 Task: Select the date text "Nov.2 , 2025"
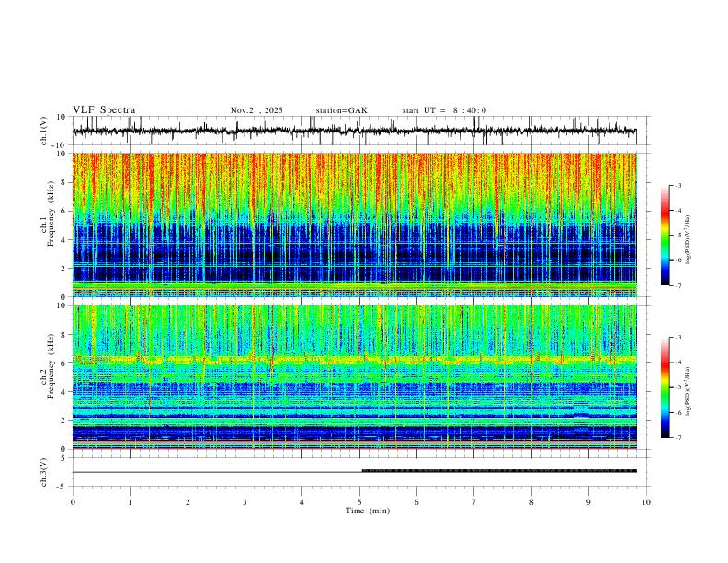pos(256,110)
